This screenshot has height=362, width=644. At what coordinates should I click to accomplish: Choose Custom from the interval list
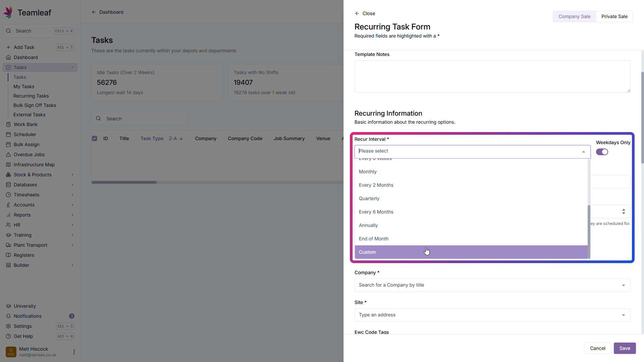pos(367,252)
